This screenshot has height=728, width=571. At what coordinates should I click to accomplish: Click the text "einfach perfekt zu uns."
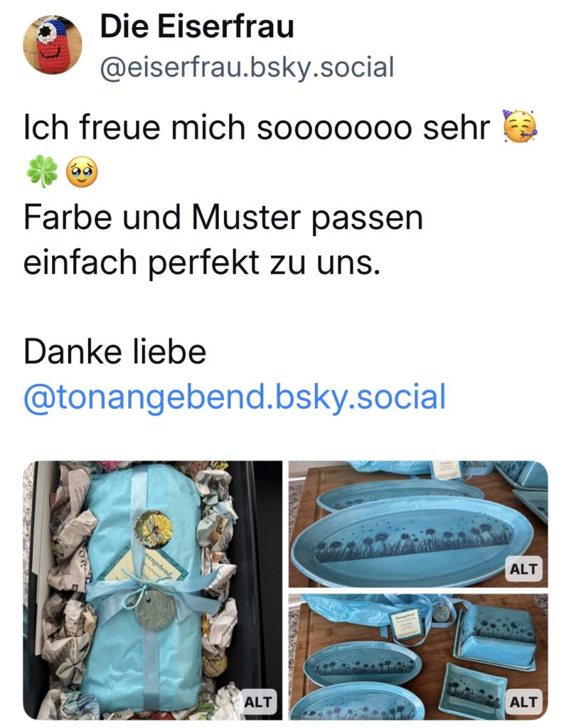point(202,263)
